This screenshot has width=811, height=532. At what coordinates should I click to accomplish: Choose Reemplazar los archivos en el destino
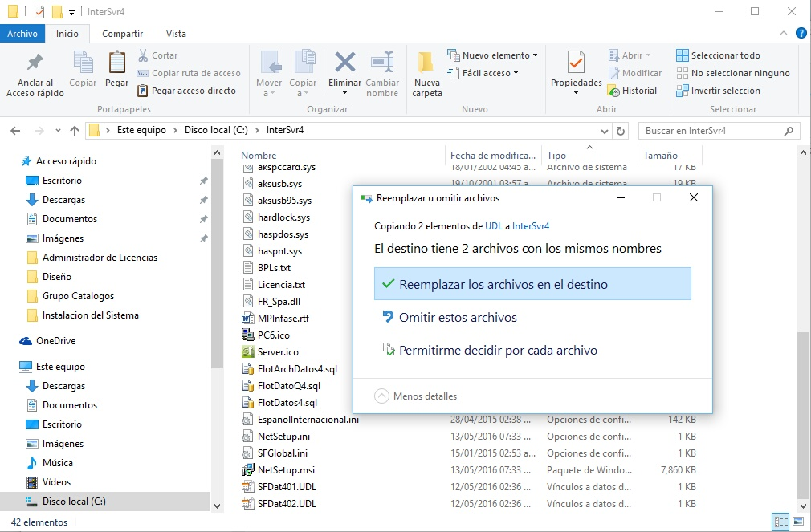(532, 284)
